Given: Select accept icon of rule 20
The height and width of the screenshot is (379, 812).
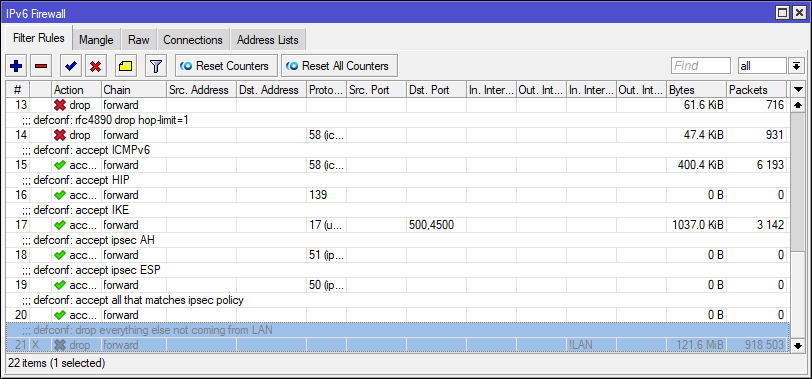Looking at the screenshot, I should point(60,315).
